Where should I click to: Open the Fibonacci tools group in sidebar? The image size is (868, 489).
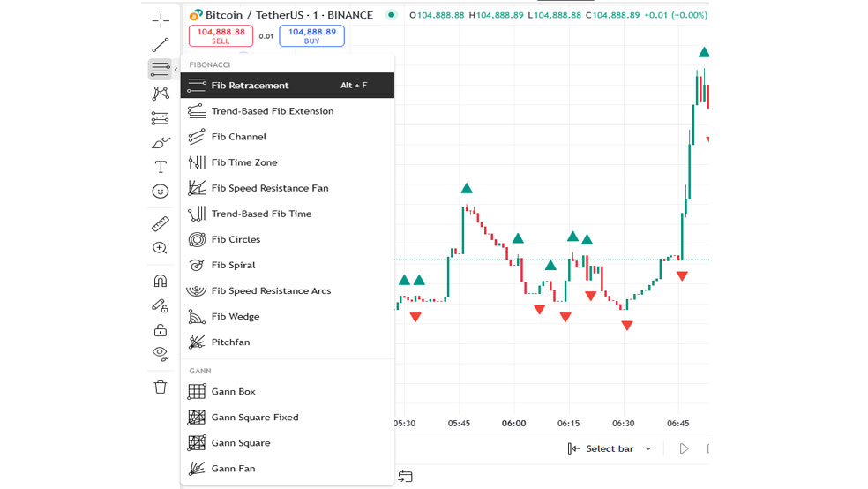click(160, 69)
